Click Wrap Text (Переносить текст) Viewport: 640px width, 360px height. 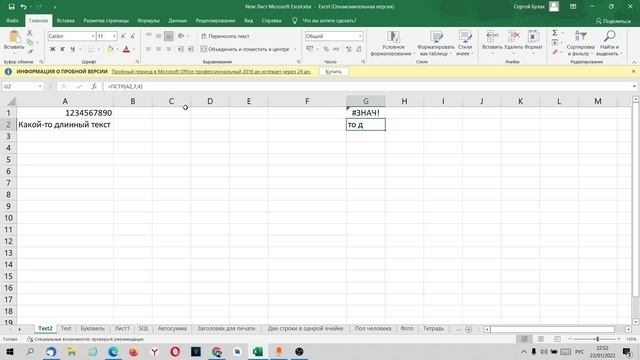coord(225,36)
